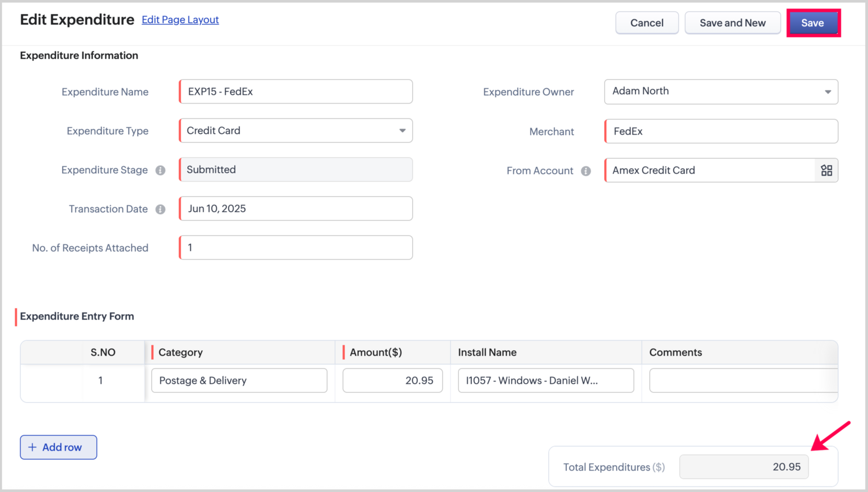868x492 pixels.
Task: Click the plus icon in Add row
Action: point(32,447)
